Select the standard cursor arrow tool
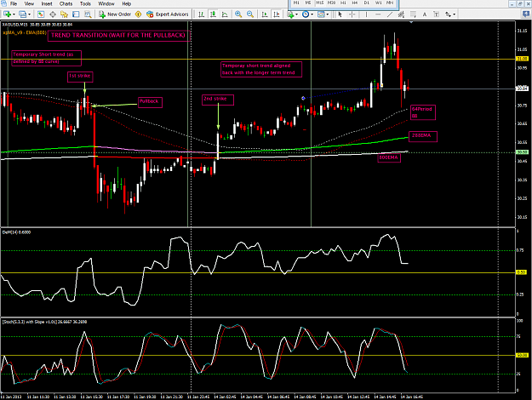This screenshot has width=532, height=400. 340,14
